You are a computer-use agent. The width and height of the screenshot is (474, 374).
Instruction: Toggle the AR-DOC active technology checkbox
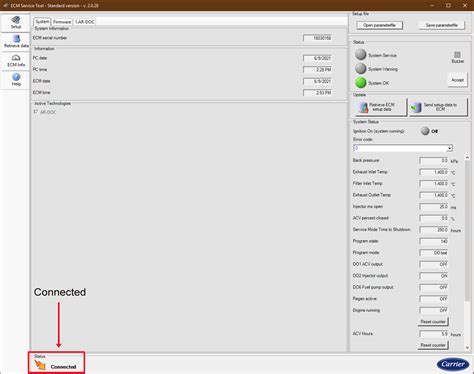pyautogui.click(x=36, y=112)
